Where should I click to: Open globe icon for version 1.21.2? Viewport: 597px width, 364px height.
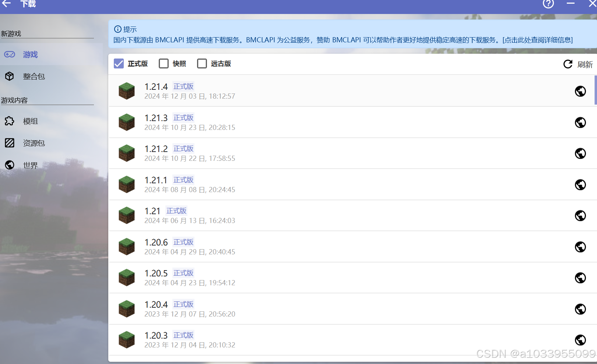pos(580,153)
